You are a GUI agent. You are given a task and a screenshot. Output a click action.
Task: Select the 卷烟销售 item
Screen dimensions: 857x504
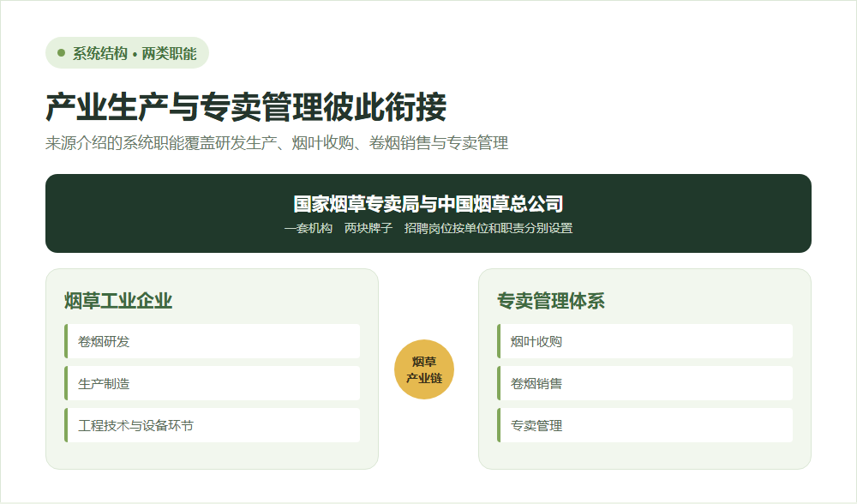[x=645, y=383]
